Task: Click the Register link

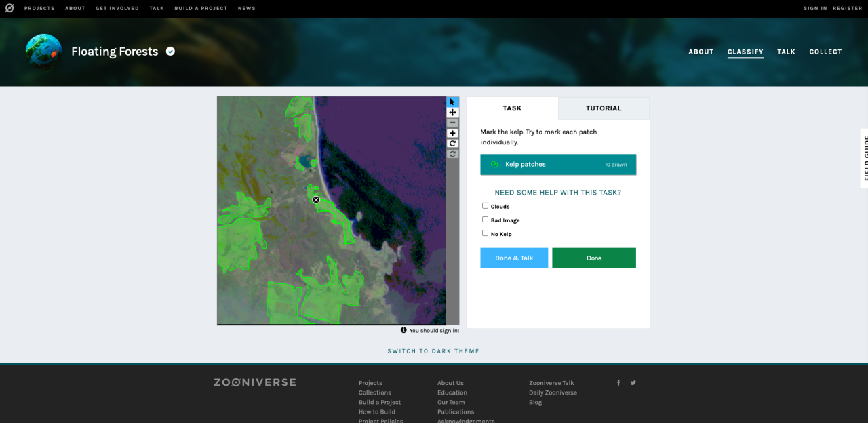Action: pyautogui.click(x=848, y=9)
